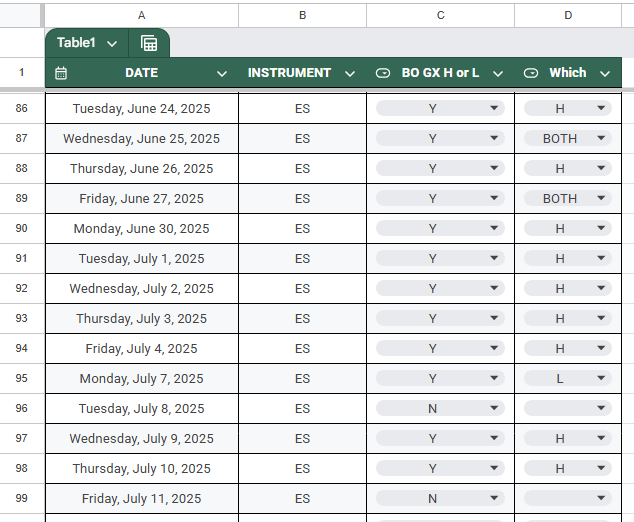Click the ES cell for July 1
The image size is (634, 522).
(302, 259)
